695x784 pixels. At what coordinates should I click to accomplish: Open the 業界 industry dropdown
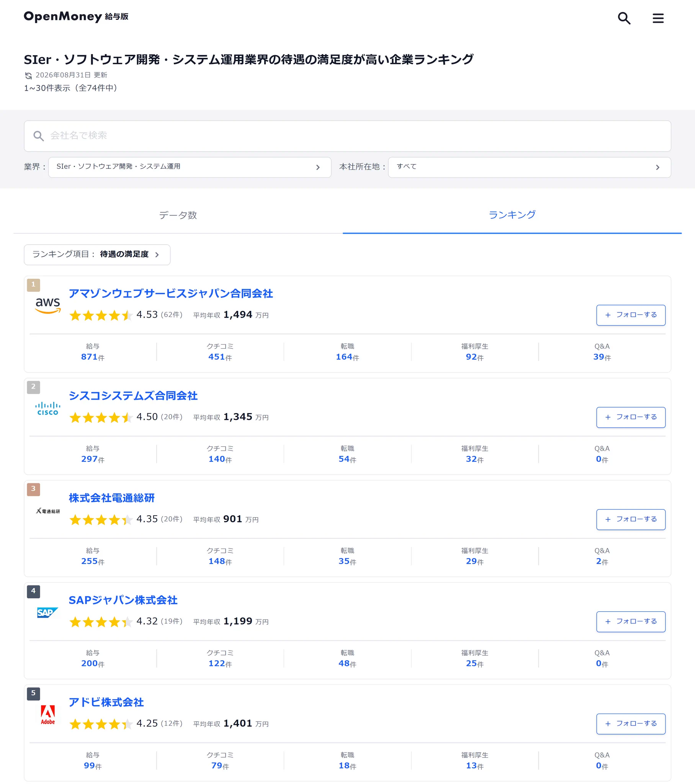pos(190,167)
